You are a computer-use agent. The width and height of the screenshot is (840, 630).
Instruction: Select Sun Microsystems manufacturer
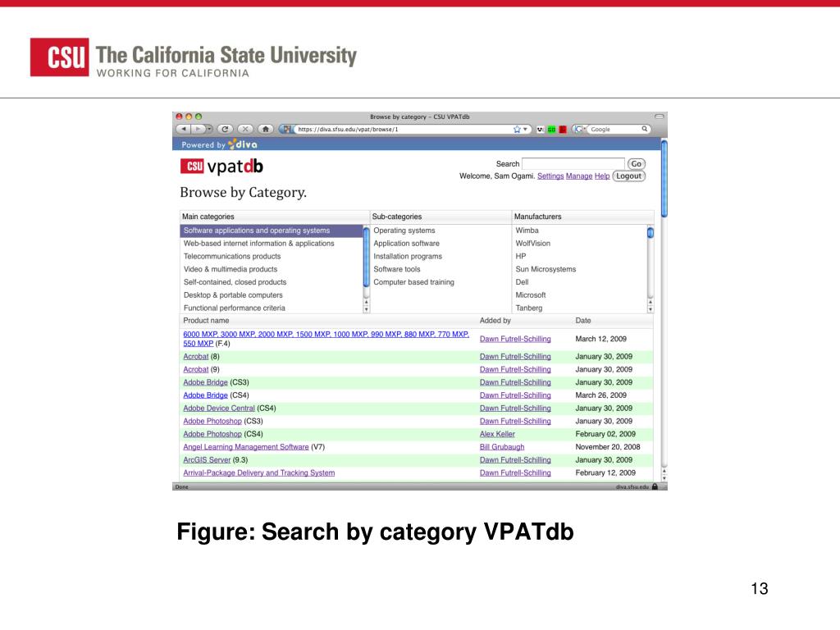coord(546,269)
